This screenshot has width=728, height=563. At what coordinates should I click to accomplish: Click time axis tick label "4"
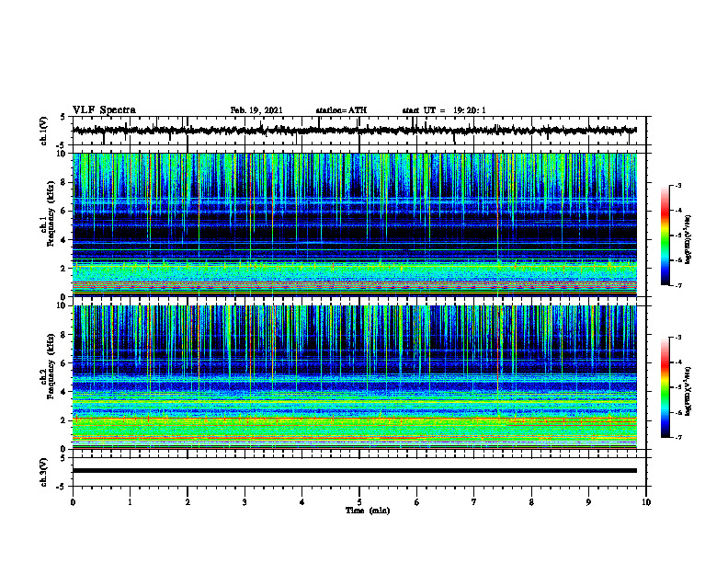(302, 502)
